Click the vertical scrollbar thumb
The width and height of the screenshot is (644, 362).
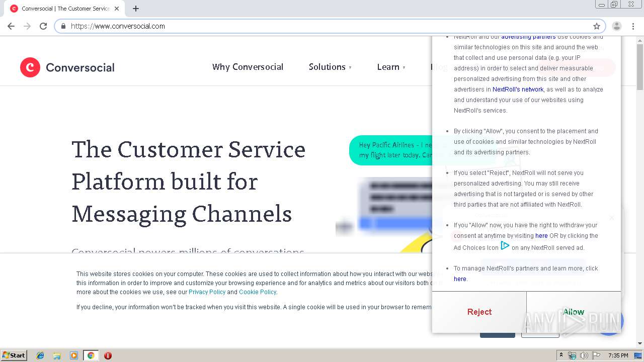[x=640, y=67]
